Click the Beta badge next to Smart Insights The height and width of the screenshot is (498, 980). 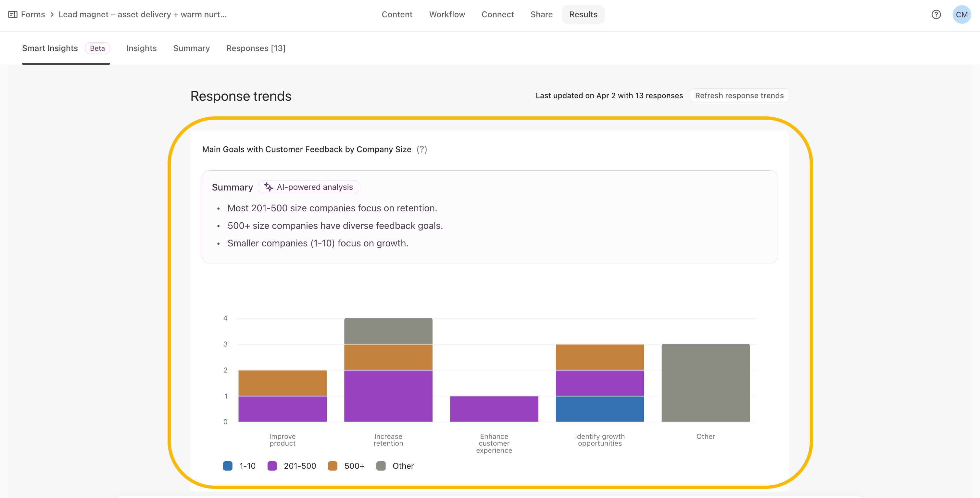[97, 48]
